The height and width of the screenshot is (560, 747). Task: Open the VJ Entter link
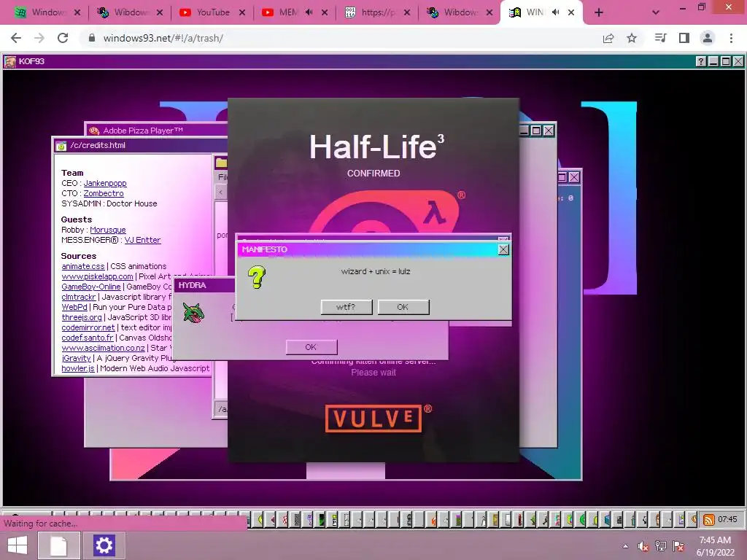tap(142, 240)
